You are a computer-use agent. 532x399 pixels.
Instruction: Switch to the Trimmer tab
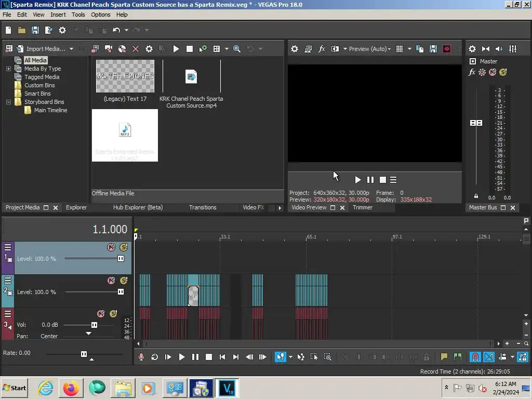coord(362,207)
